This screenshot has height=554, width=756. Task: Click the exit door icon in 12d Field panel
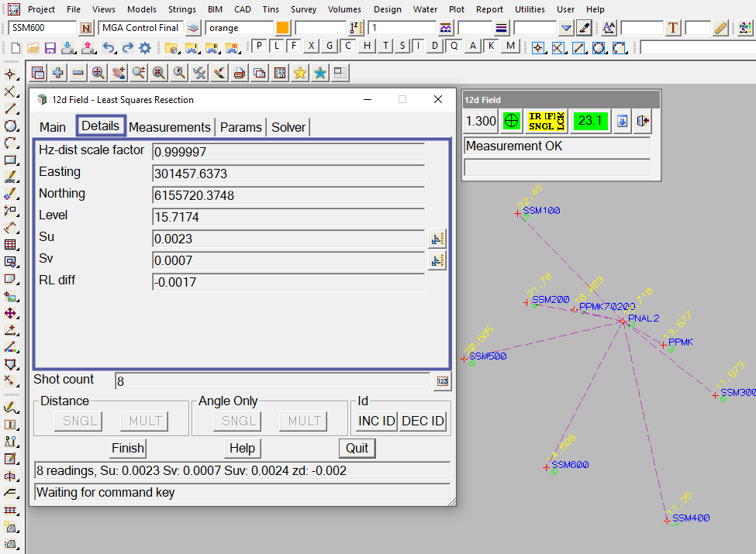(x=642, y=121)
